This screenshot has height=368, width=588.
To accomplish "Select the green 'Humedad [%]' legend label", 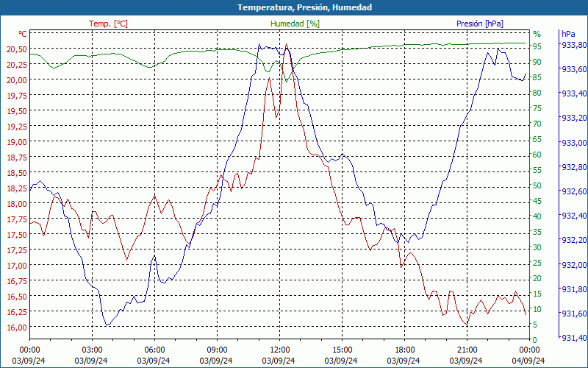I will click(295, 24).
